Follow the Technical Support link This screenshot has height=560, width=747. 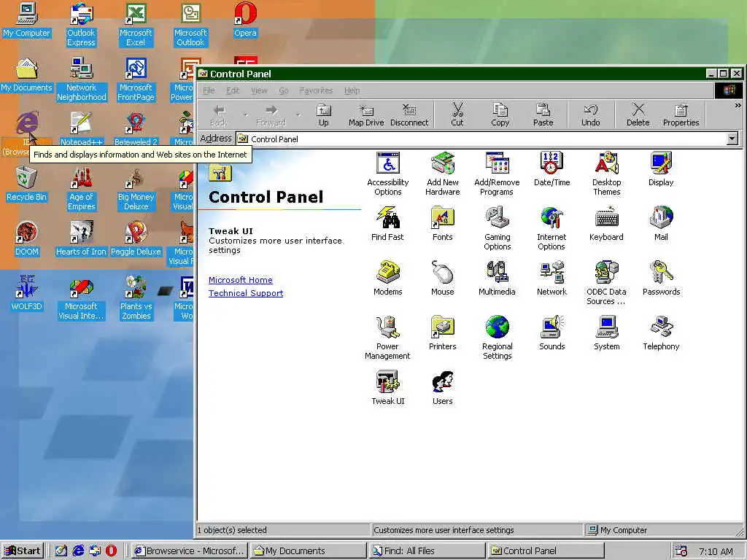[246, 293]
